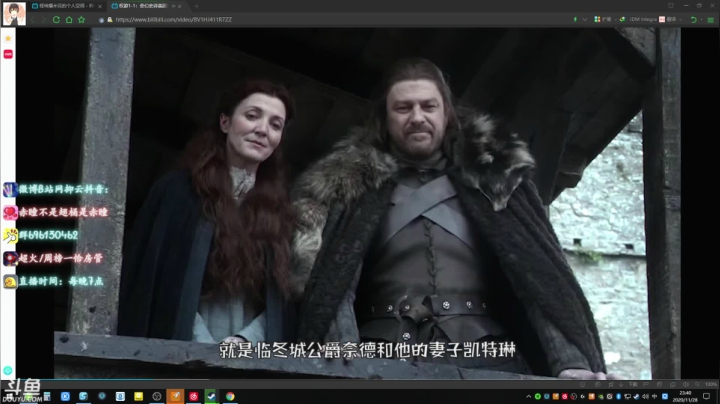Open the green-underlined taskbar app icon
The width and height of the screenshot is (720, 404).
[211, 396]
